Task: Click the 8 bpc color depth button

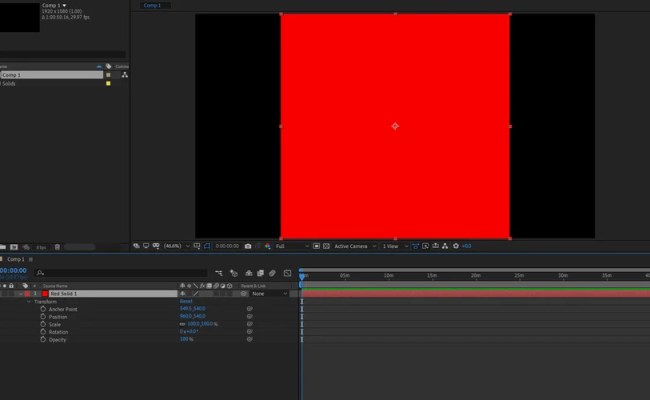Action: coord(41,247)
